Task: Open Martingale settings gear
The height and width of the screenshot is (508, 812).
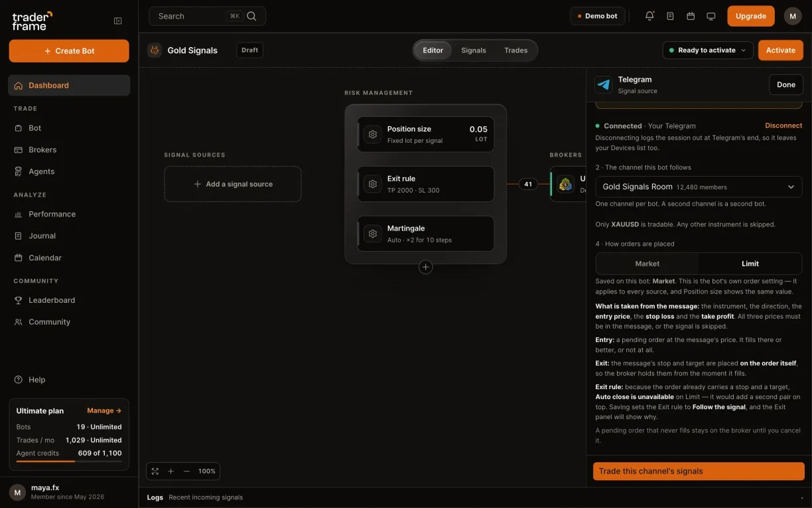Action: click(x=373, y=234)
